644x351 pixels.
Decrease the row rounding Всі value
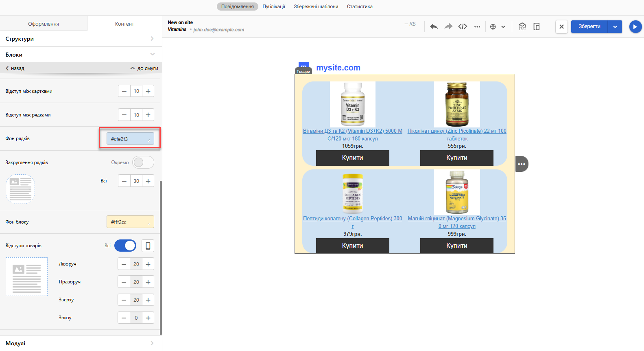[124, 181]
